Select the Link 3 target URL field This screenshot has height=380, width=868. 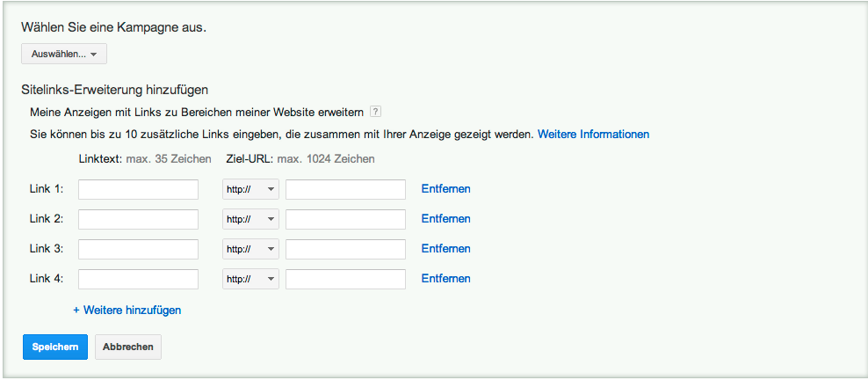pos(345,249)
